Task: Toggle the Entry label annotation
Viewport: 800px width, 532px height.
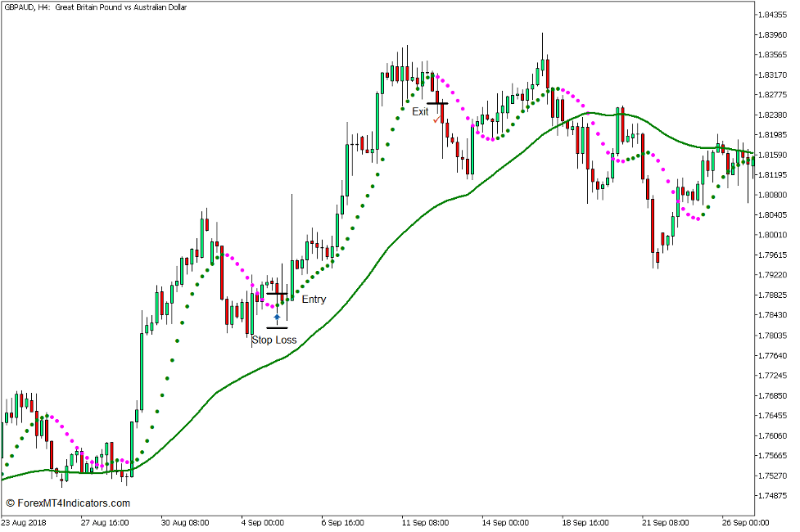Action: pyautogui.click(x=314, y=299)
